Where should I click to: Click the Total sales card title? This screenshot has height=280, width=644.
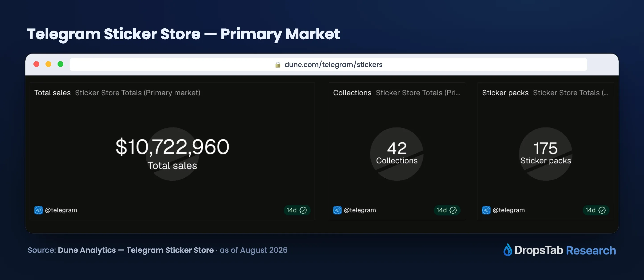point(52,93)
